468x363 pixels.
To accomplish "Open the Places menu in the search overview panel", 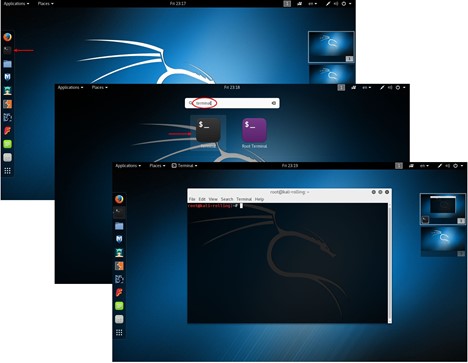I will (100, 87).
